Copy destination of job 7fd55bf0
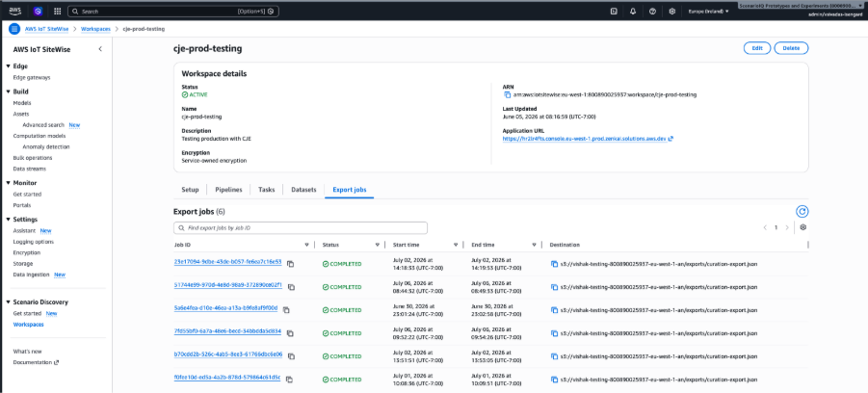Viewport: 868px width, 393px height. coord(554,333)
